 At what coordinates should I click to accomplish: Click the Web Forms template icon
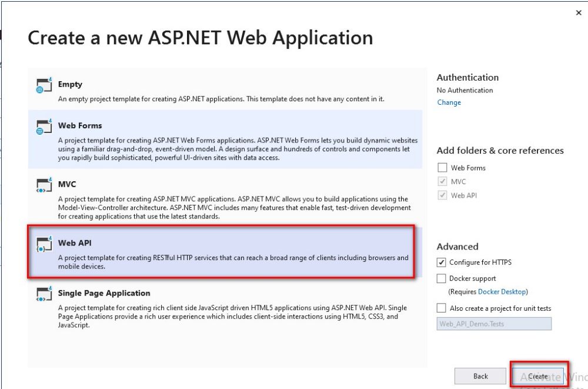(44, 127)
